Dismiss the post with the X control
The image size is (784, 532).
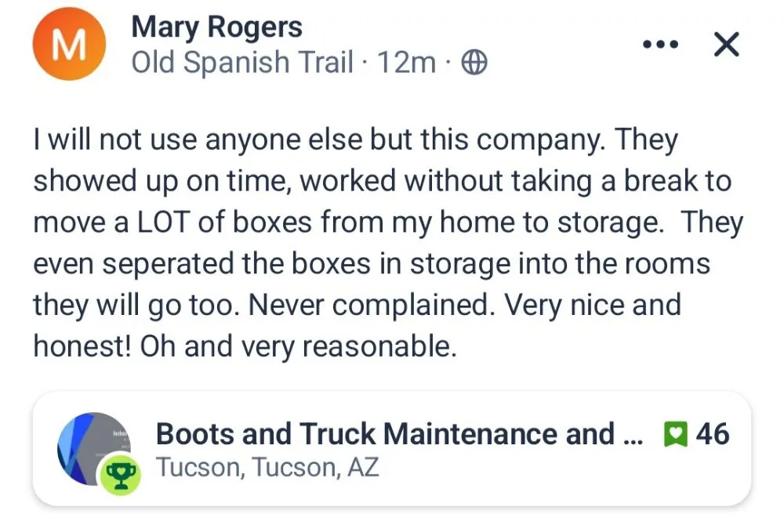coord(726,45)
